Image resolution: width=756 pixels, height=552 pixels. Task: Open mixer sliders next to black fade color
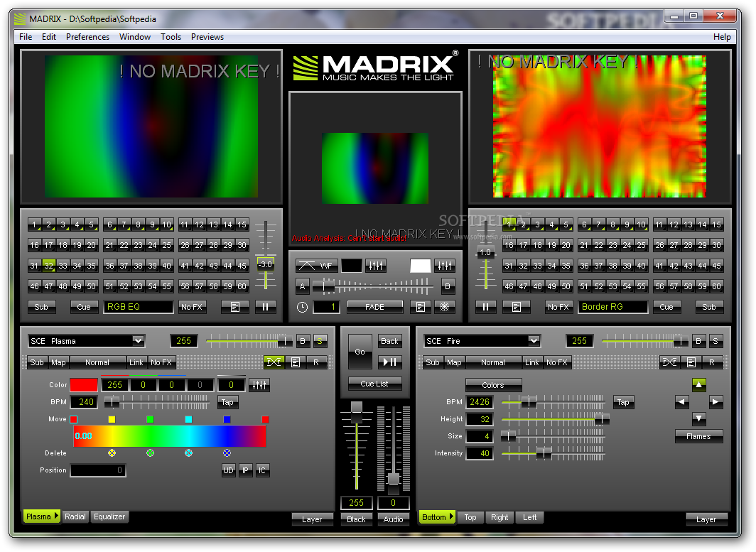pyautogui.click(x=376, y=266)
